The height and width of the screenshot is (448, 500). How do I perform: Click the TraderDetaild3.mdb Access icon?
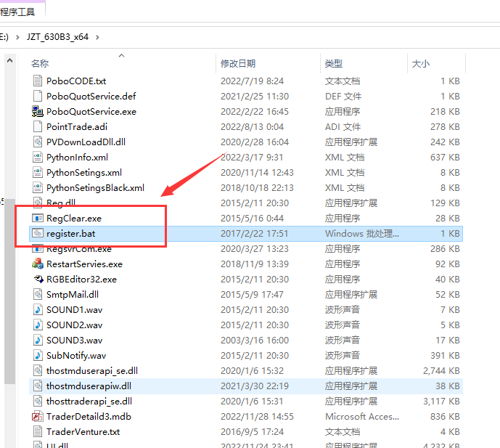tap(38, 416)
